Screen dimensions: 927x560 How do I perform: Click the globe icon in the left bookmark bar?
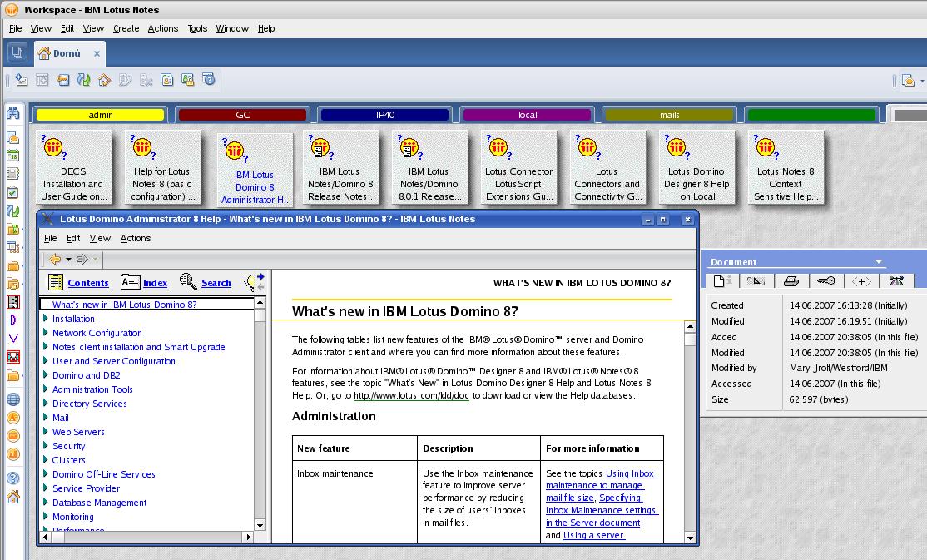pyautogui.click(x=13, y=399)
